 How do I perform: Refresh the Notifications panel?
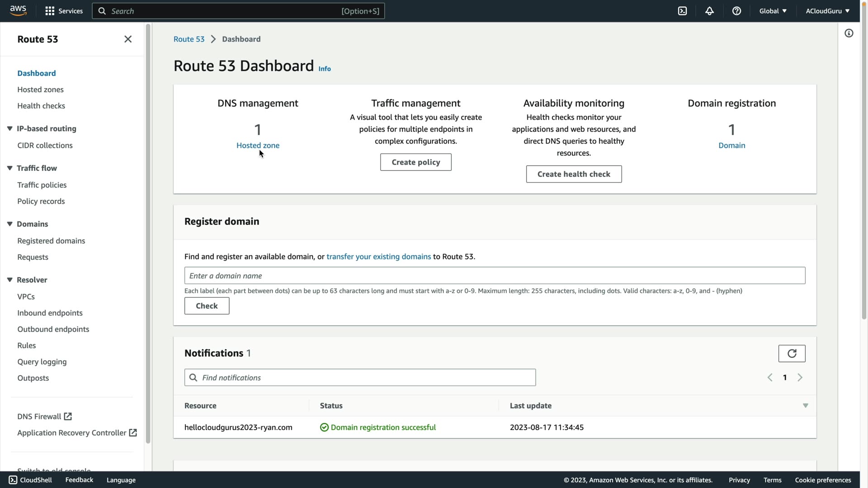point(792,353)
